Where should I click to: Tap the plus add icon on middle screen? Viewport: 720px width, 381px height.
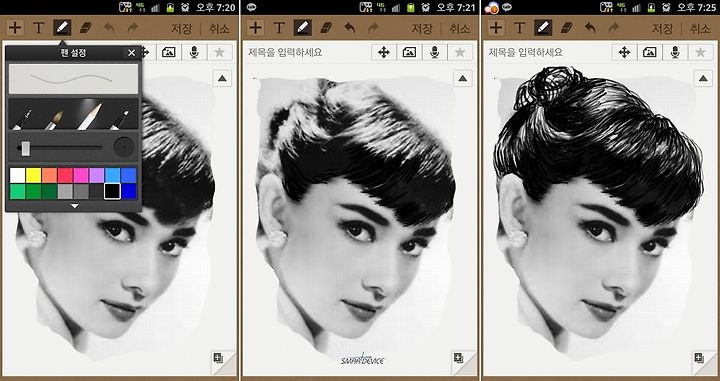pos(255,28)
